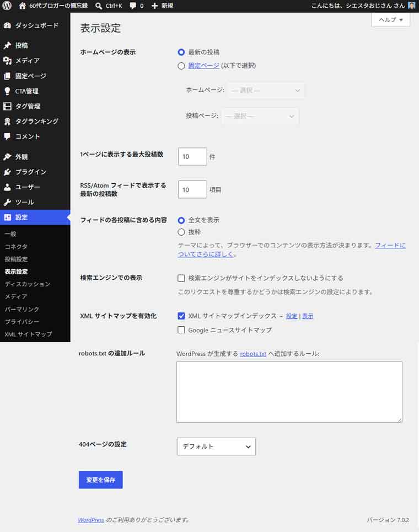419x532 pixels.
Task: Select 最新の投稿 radio button
Action: tap(181, 52)
